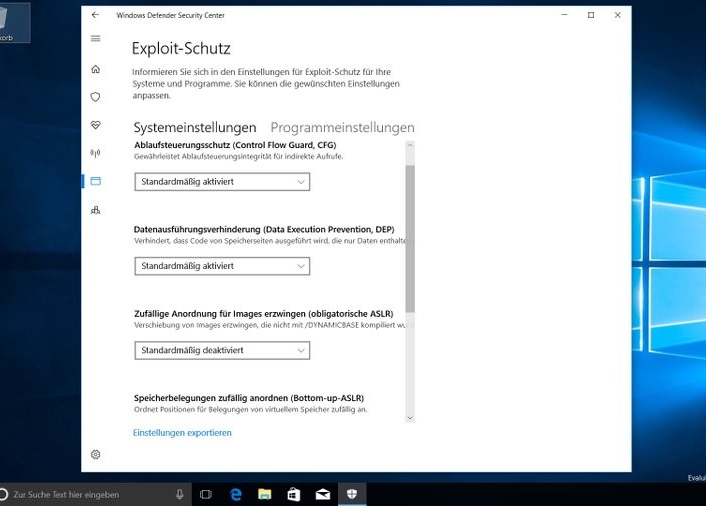Viewport: 706px width, 506px height.
Task: Switch to Systemeinstellungen tab
Action: (x=195, y=128)
